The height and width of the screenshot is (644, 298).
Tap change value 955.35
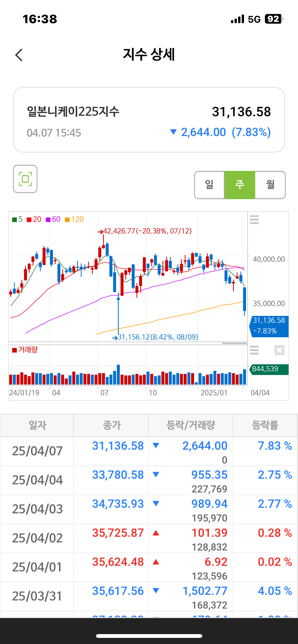209,475
